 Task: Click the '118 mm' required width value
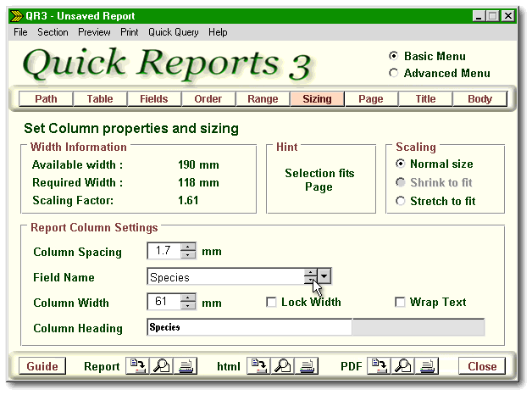[x=198, y=182]
